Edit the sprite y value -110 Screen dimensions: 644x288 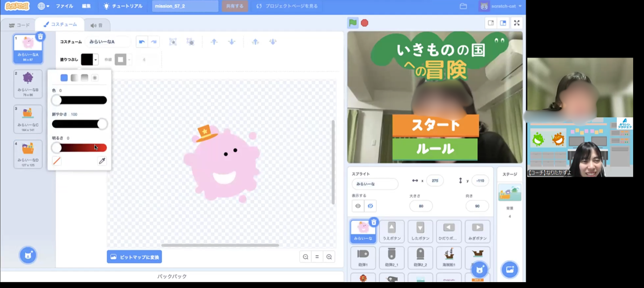480,181
